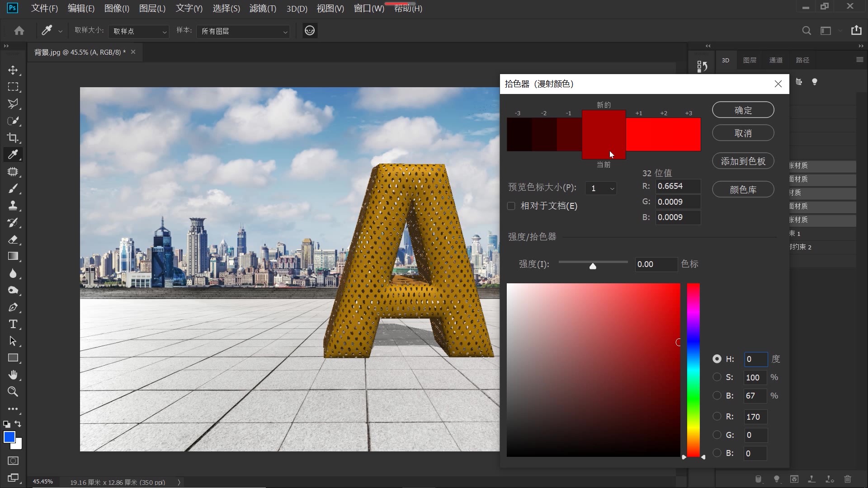Viewport: 868px width, 488px height.
Task: Open the 文件 menu
Action: point(44,8)
